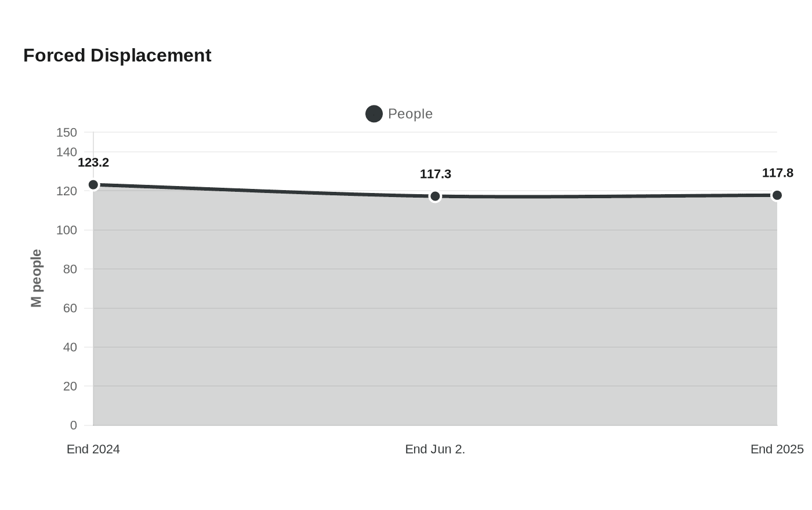Click the 100 y-axis tick label
Viewport: 812px width, 510px height.
[67, 230]
